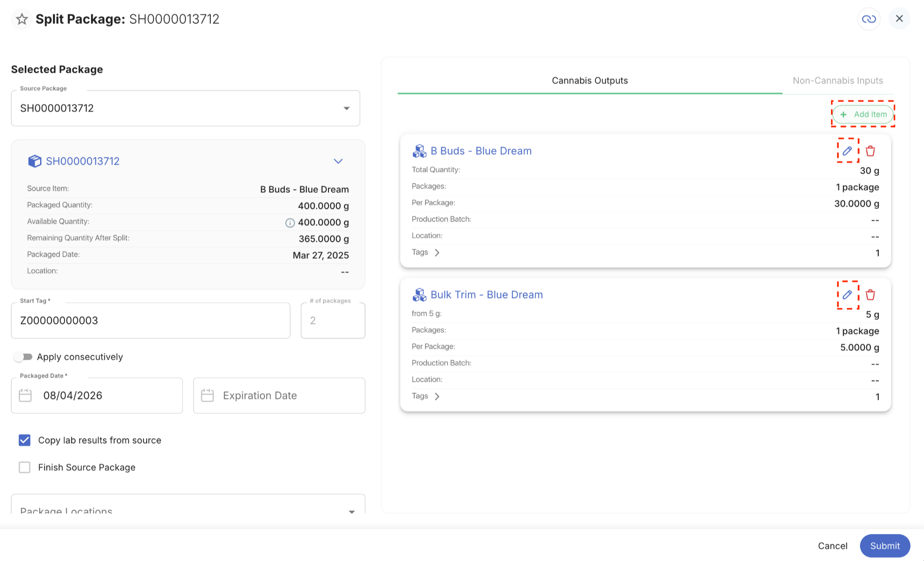Delete the B Buds - Blue Dream output
Viewport: 924px width, 561px height.
point(870,151)
